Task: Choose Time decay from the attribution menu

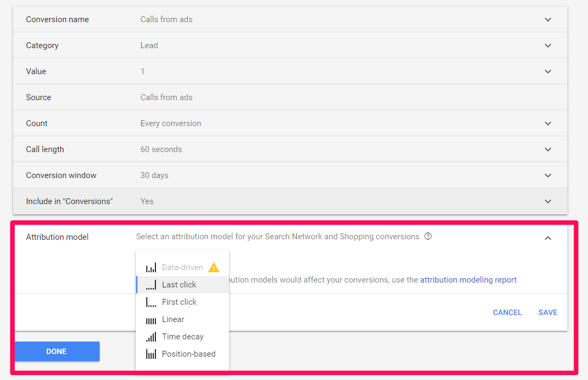Action: tap(182, 336)
